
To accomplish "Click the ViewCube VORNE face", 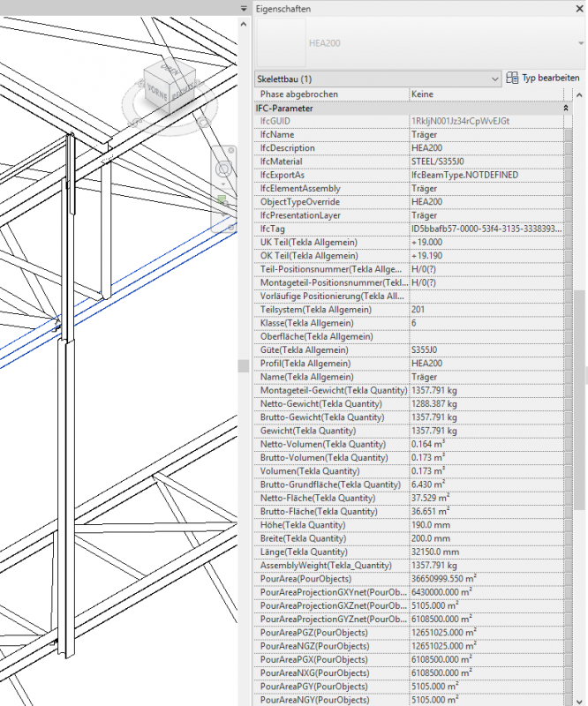I will click(x=157, y=91).
